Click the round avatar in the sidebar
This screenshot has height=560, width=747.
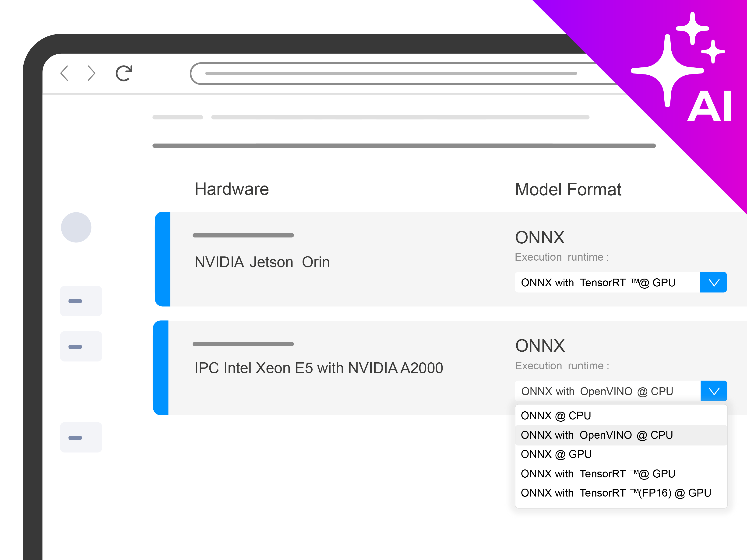(x=76, y=227)
